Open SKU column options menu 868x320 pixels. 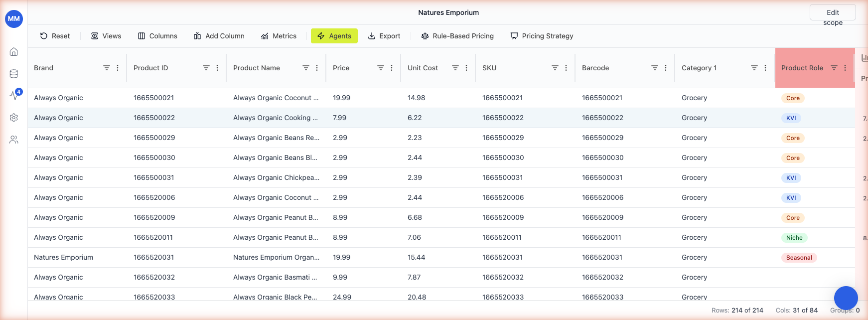point(566,68)
